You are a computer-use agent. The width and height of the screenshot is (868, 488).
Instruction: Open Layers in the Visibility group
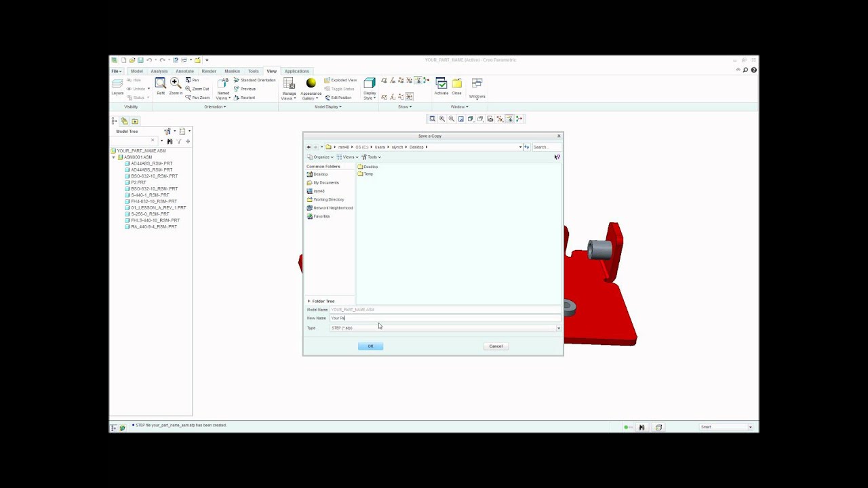click(x=117, y=87)
